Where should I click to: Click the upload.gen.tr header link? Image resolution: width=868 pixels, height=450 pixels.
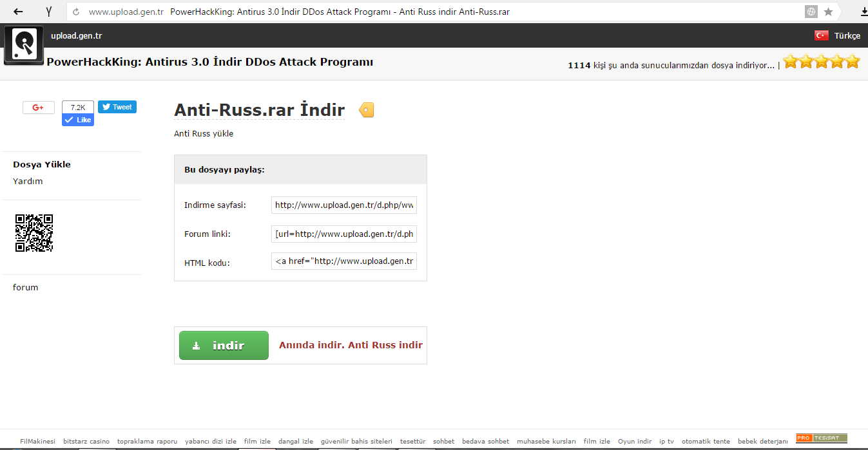pyautogui.click(x=77, y=36)
